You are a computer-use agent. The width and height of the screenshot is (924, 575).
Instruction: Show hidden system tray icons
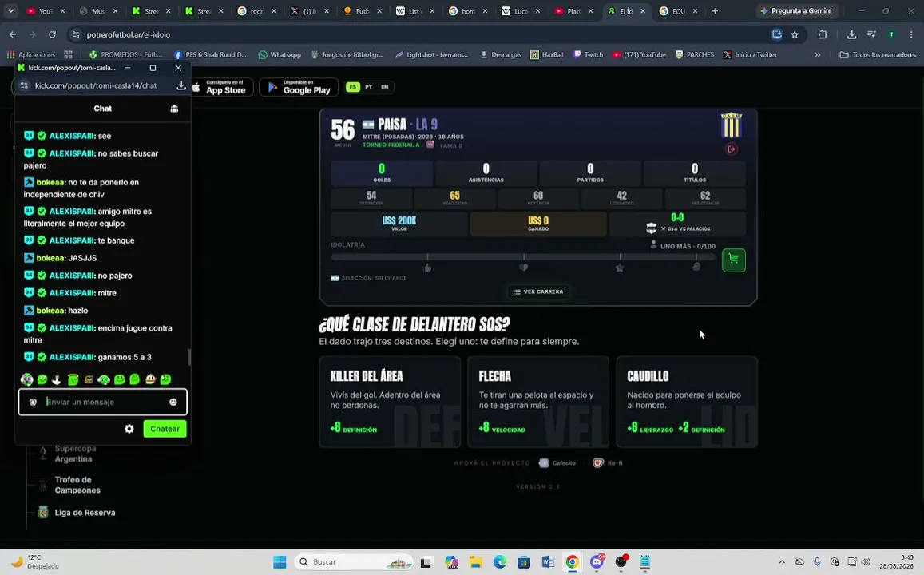[x=782, y=562]
